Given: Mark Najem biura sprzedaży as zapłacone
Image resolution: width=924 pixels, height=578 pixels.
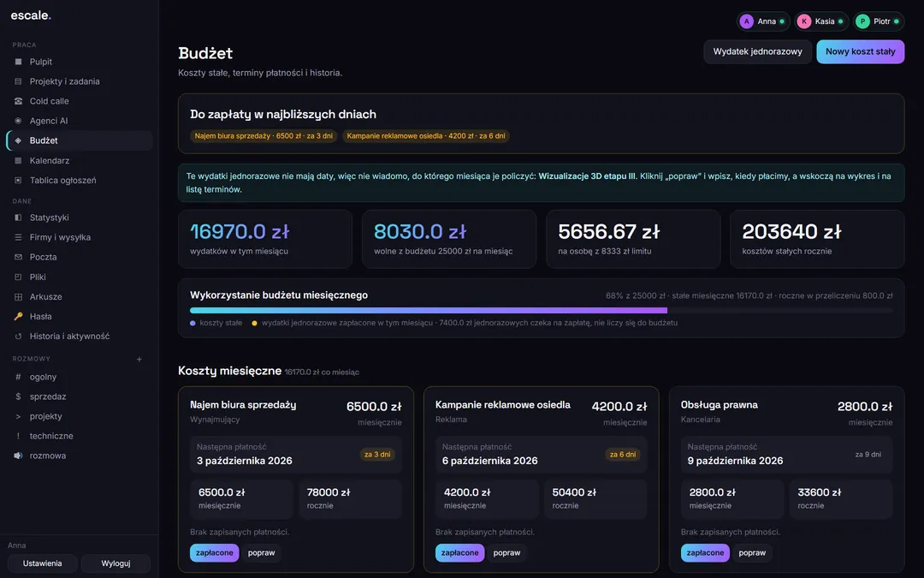Looking at the screenshot, I should (215, 552).
